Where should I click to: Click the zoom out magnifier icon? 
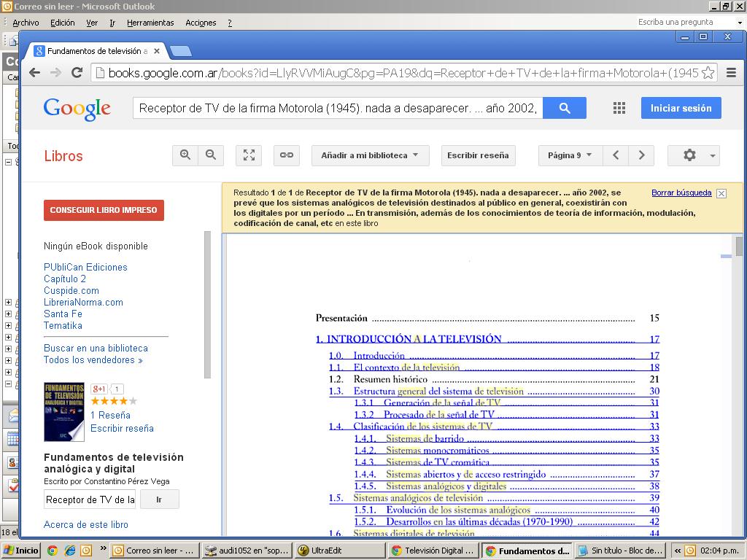pyautogui.click(x=211, y=155)
